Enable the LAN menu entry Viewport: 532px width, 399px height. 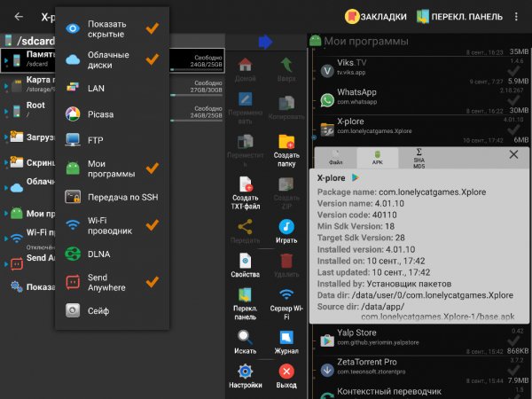pyautogui.click(x=112, y=88)
